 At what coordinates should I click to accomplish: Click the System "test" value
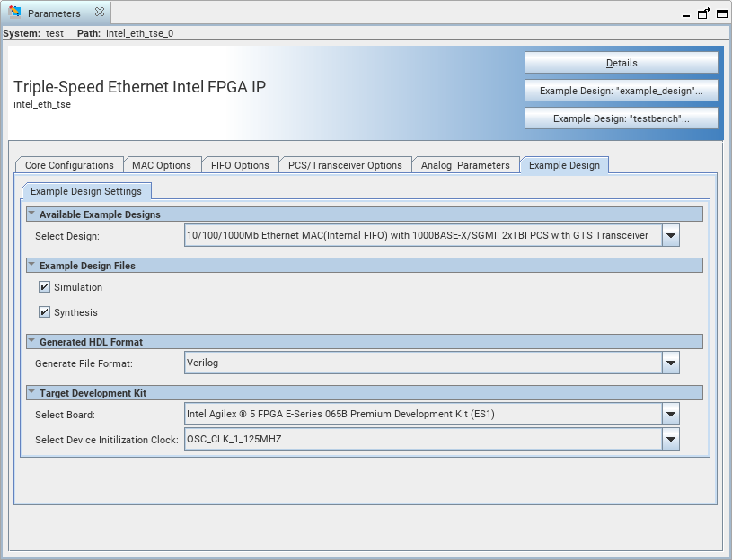pyautogui.click(x=55, y=33)
